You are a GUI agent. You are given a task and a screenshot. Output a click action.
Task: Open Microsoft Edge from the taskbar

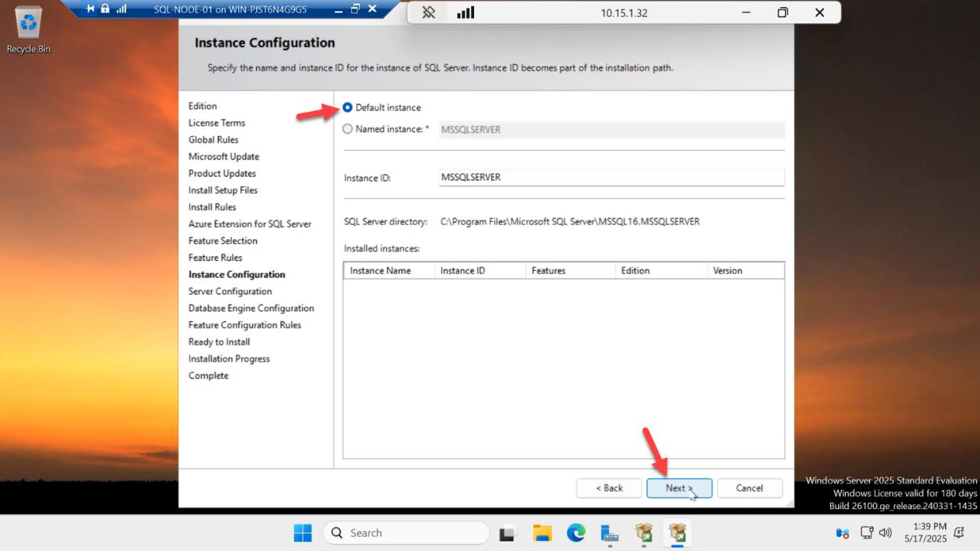(x=576, y=533)
